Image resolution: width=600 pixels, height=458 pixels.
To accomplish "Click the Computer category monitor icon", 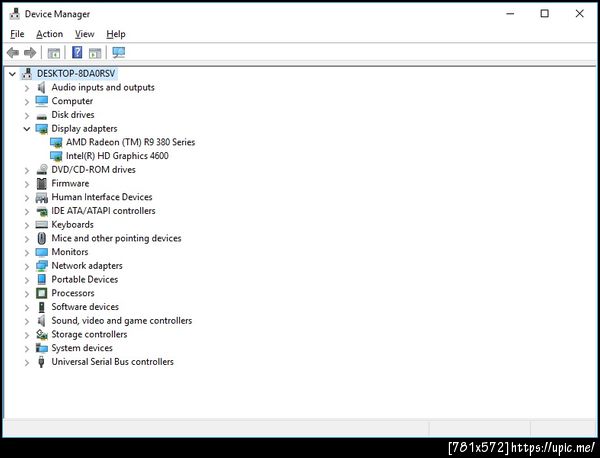I will tap(41, 101).
